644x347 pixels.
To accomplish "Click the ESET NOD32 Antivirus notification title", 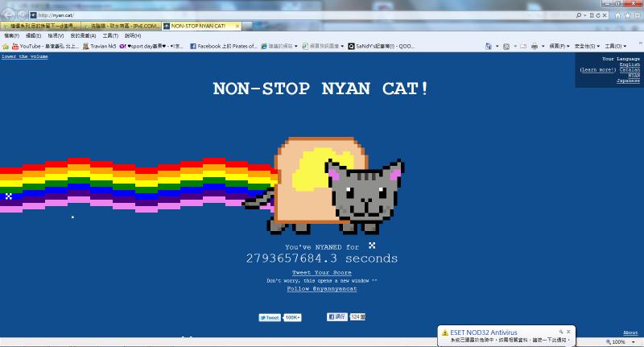I will pos(484,333).
